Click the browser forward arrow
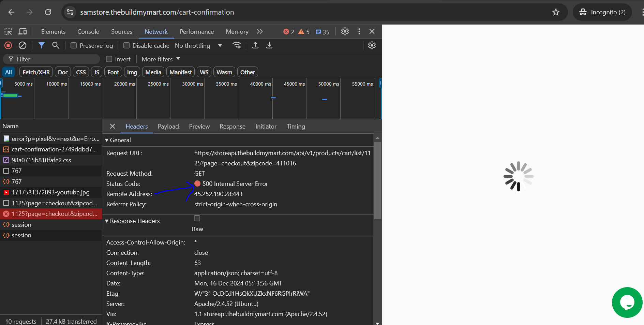The image size is (644, 325). 30,12
